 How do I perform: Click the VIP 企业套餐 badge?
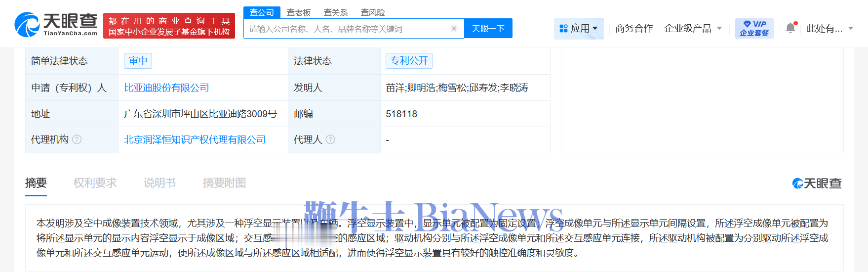click(x=754, y=28)
